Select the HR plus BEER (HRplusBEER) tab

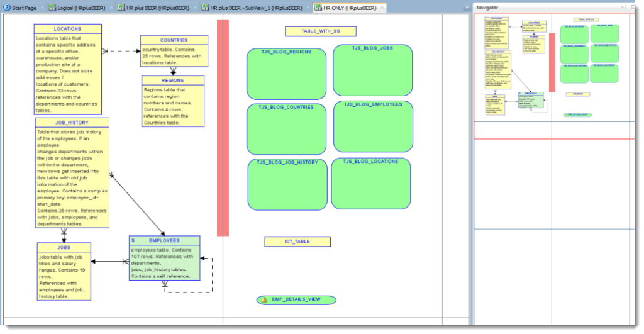coord(157,8)
